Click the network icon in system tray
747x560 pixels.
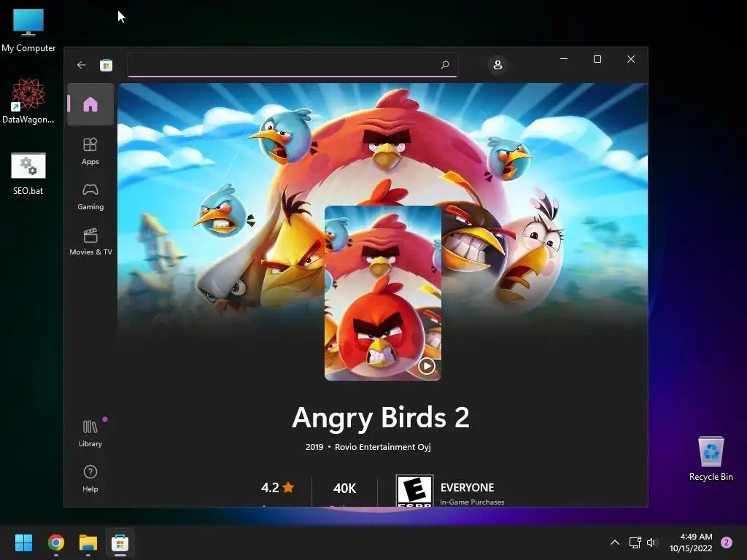click(635, 542)
